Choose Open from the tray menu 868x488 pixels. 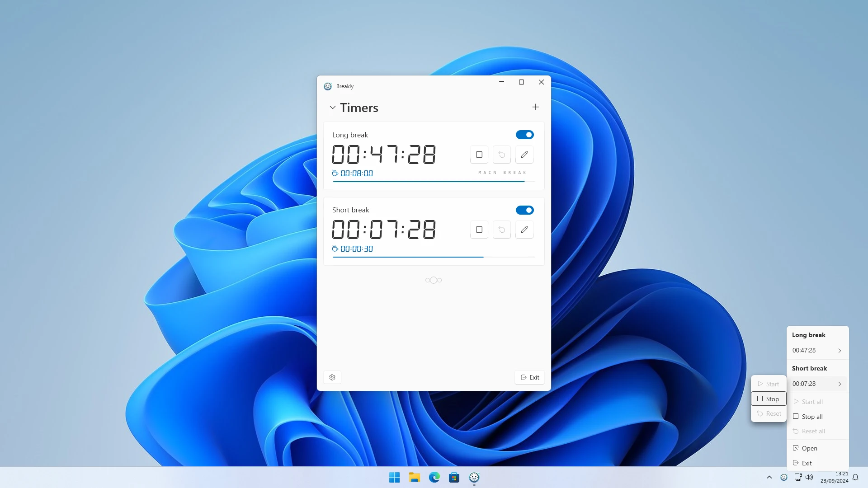(x=809, y=448)
